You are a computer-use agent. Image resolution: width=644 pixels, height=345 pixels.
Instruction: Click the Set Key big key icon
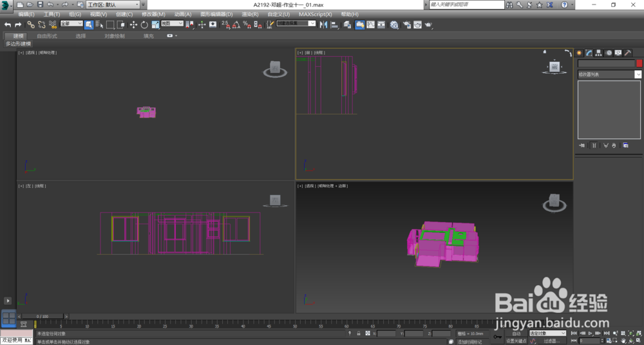497,337
